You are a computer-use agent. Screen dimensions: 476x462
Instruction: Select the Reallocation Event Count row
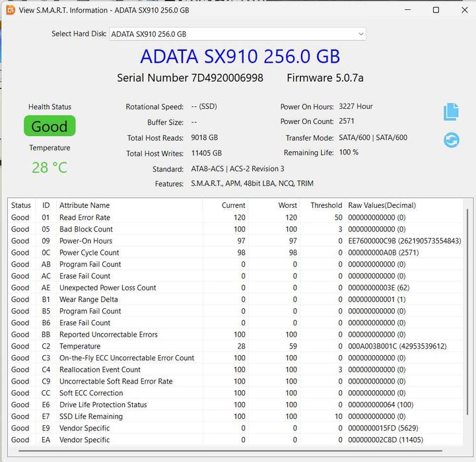click(236, 370)
